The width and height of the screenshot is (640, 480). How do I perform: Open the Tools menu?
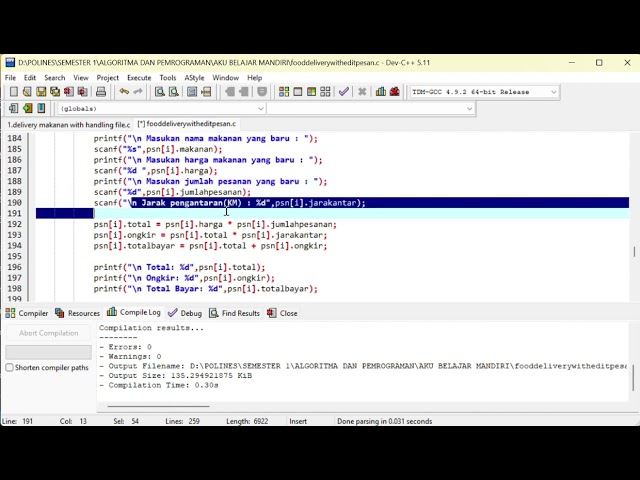168,78
